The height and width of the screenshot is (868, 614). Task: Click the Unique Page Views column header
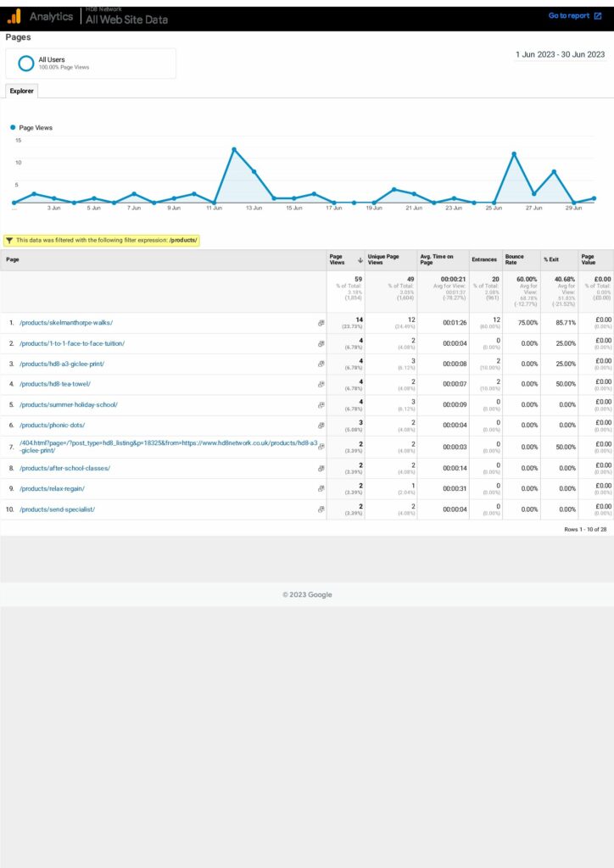click(383, 259)
